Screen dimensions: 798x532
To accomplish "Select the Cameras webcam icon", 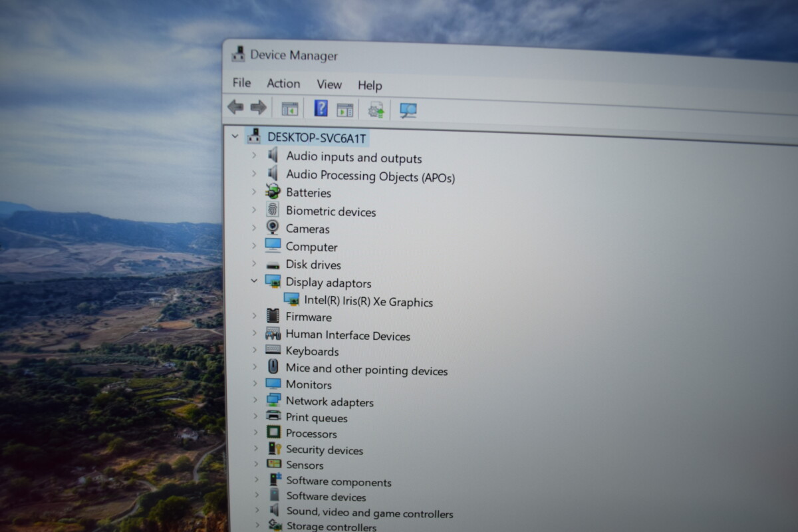I will pos(273,227).
